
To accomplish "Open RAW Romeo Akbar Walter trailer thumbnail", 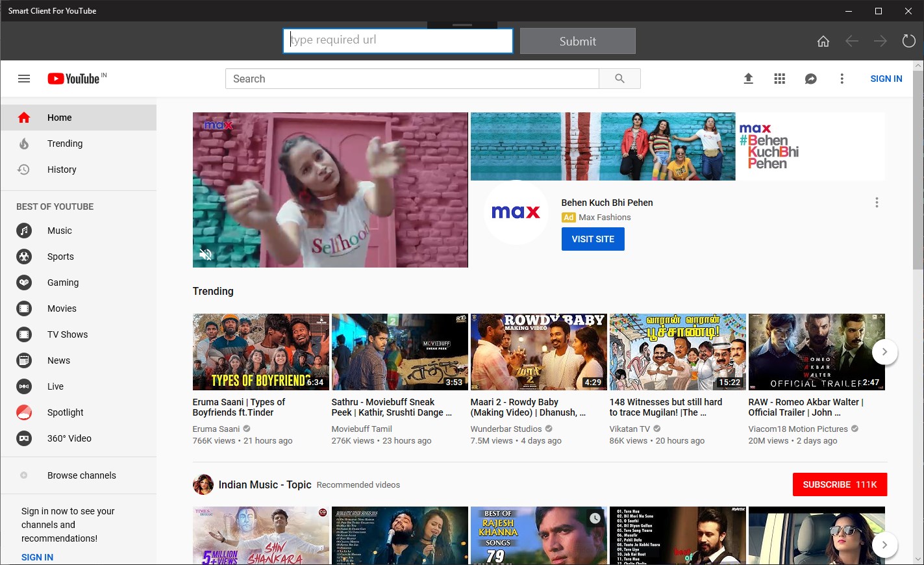I will pos(817,352).
